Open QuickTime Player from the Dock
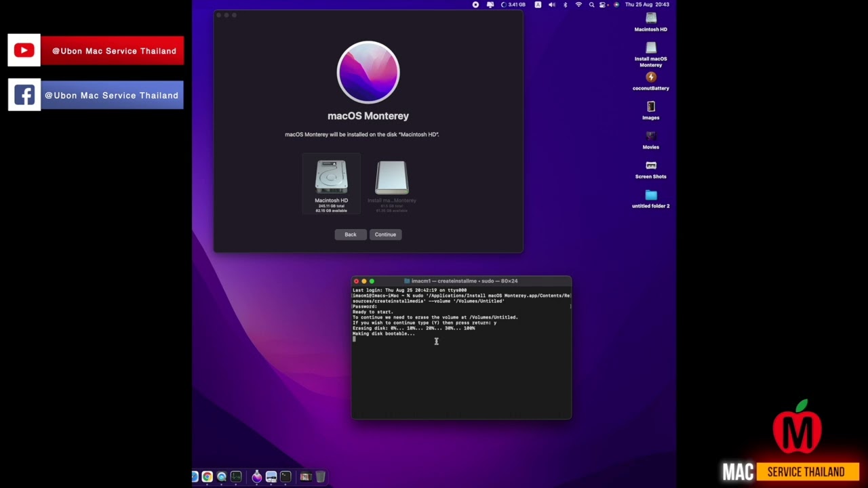Image resolution: width=868 pixels, height=488 pixels. pyautogui.click(x=222, y=476)
